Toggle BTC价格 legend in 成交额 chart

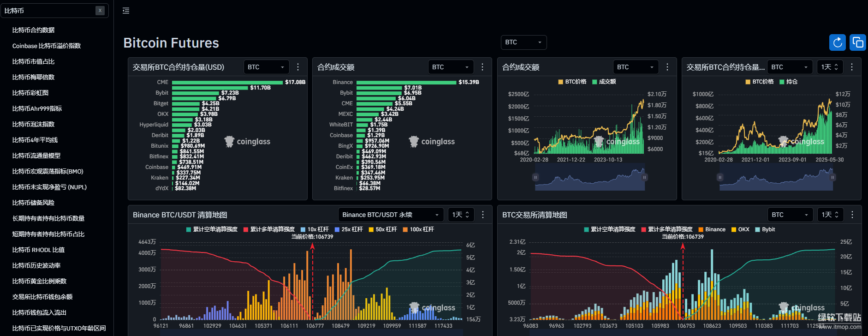(x=572, y=82)
